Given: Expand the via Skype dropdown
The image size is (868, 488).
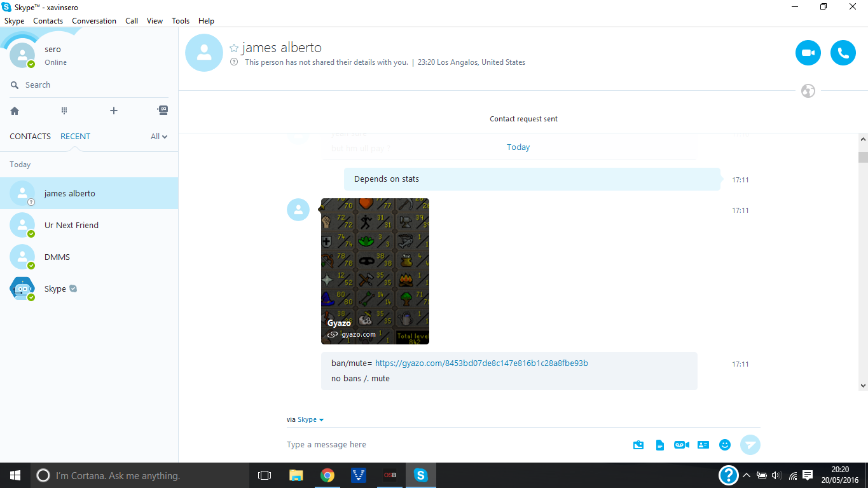Looking at the screenshot, I should pyautogui.click(x=311, y=420).
